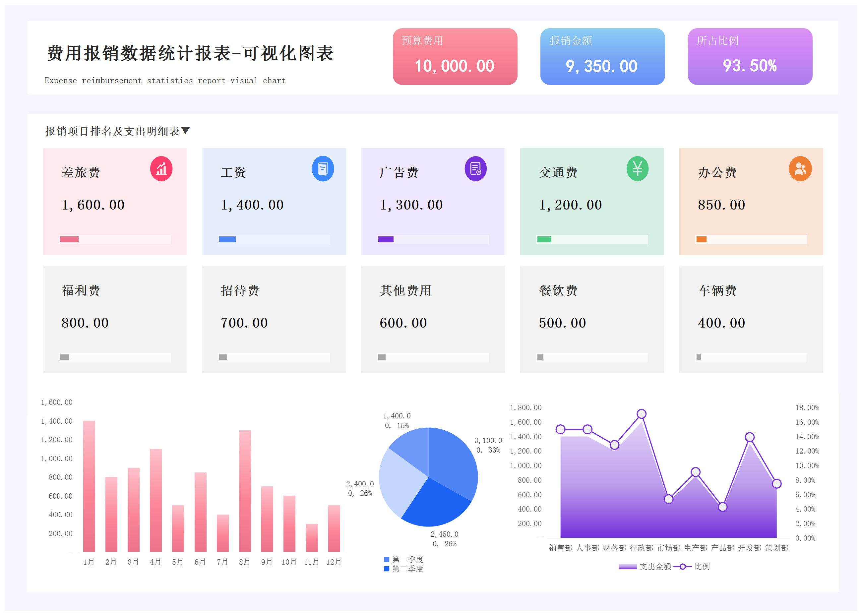Click the pink chart icon on 差旅费 card
This screenshot has width=862, height=616.
(161, 169)
